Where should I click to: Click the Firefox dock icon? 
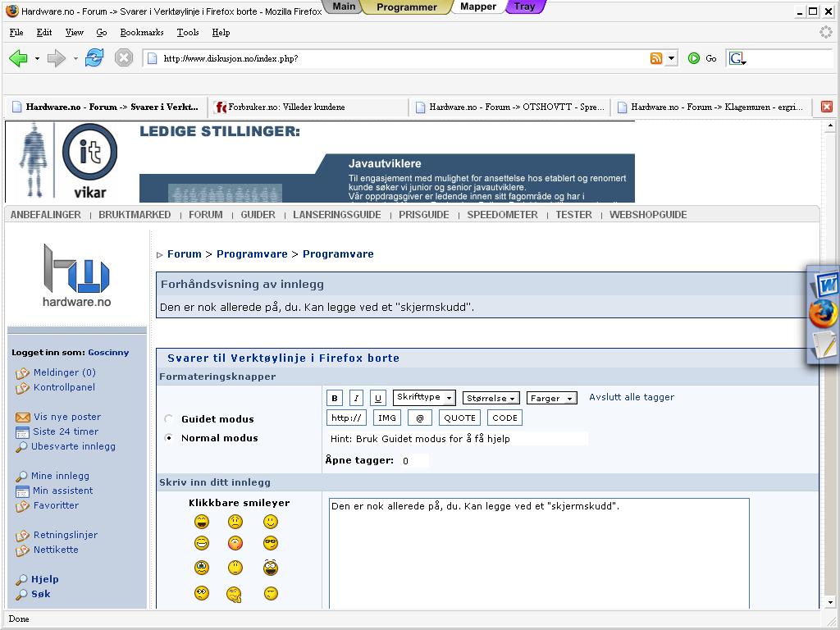pos(823,313)
